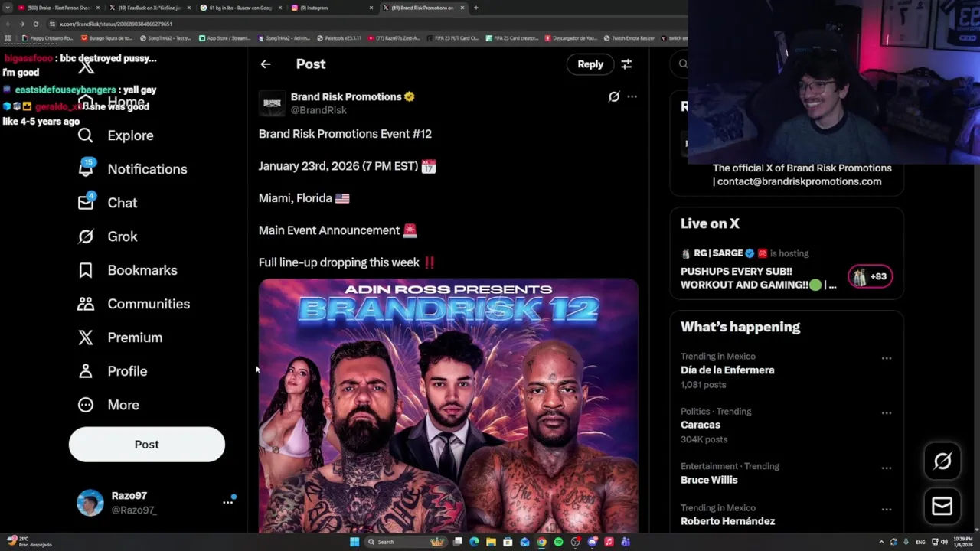Open X Premium in the sidebar
The width and height of the screenshot is (980, 551).
[119, 337]
